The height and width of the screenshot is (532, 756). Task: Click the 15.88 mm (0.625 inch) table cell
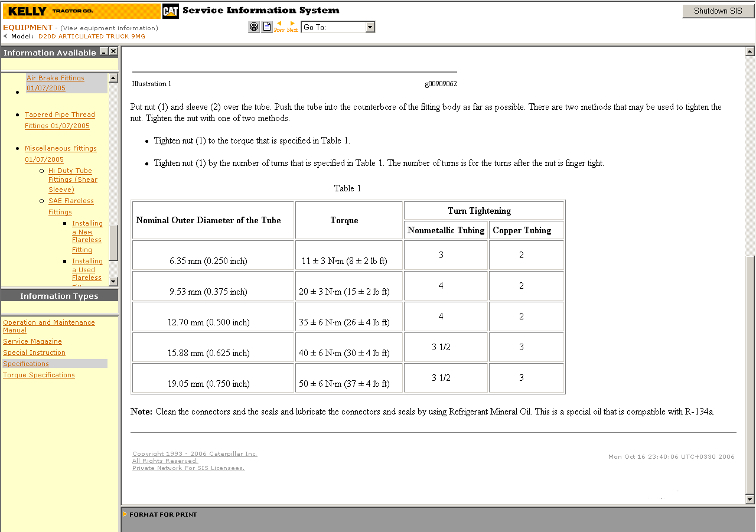[x=213, y=347]
